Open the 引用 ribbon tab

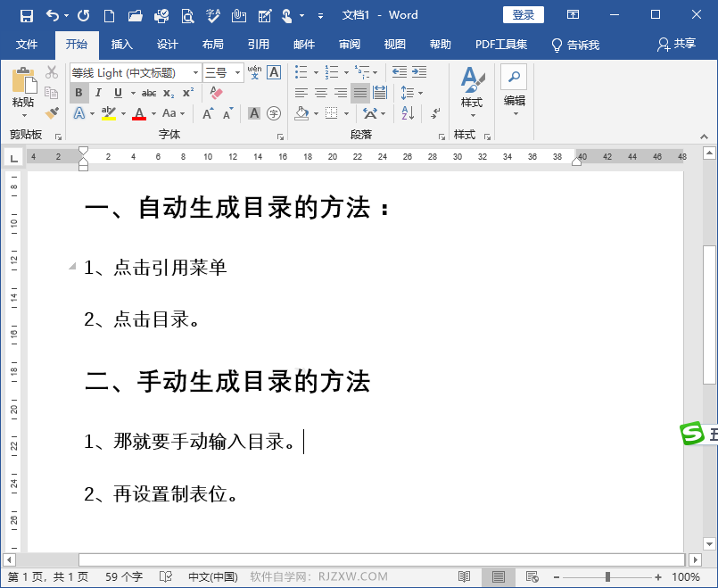click(258, 44)
